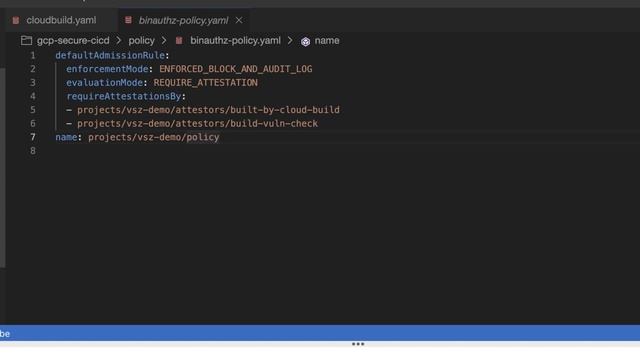Open the name symbol breadcrumb
640x360 pixels.
pyautogui.click(x=327, y=41)
